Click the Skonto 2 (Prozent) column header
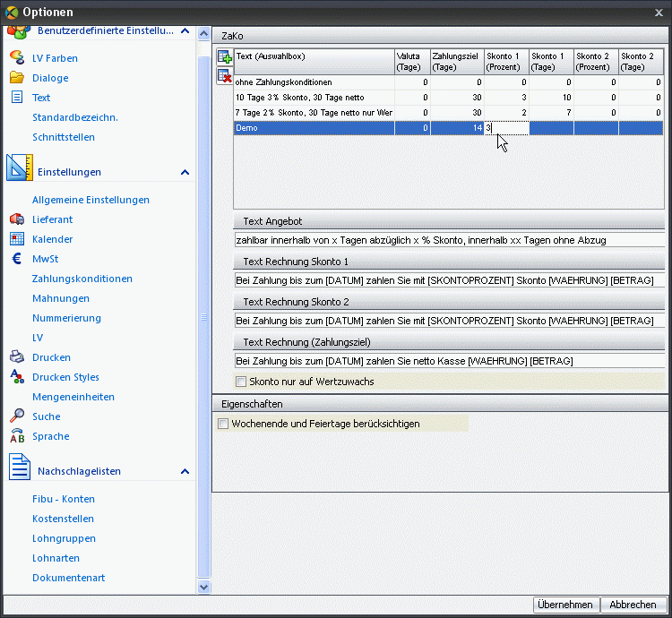672x618 pixels. coord(596,62)
